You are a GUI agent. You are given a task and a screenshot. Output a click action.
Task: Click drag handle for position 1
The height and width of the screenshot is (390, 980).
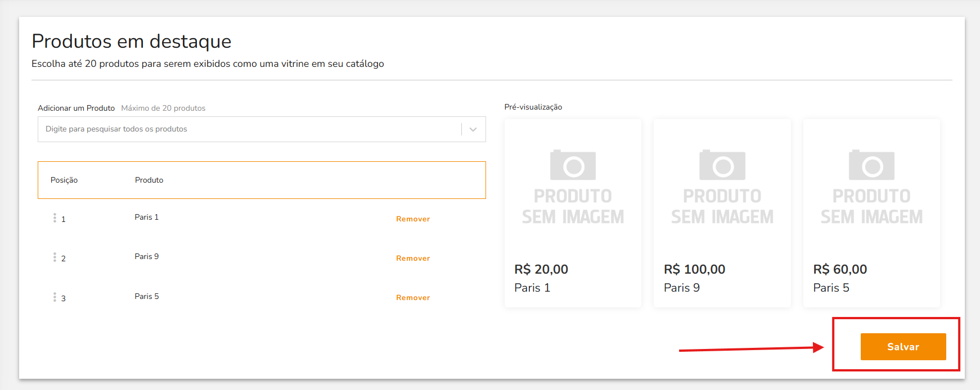(x=55, y=218)
